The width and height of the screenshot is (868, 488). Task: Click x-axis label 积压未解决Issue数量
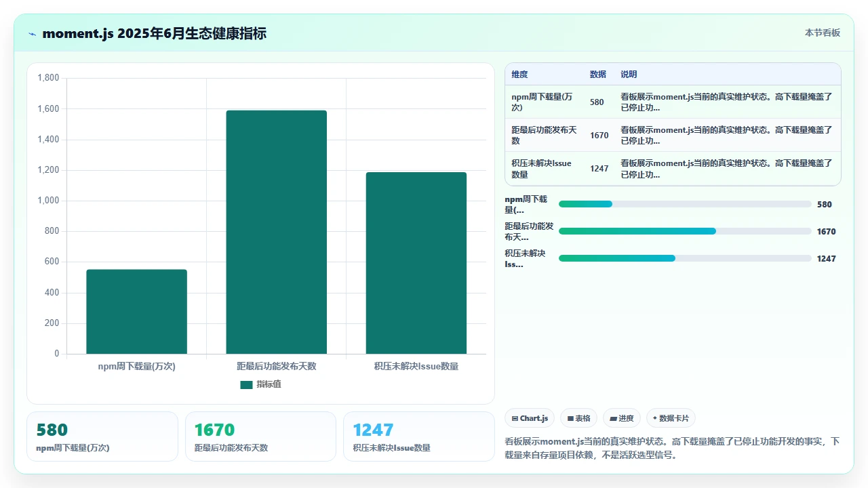click(x=416, y=366)
